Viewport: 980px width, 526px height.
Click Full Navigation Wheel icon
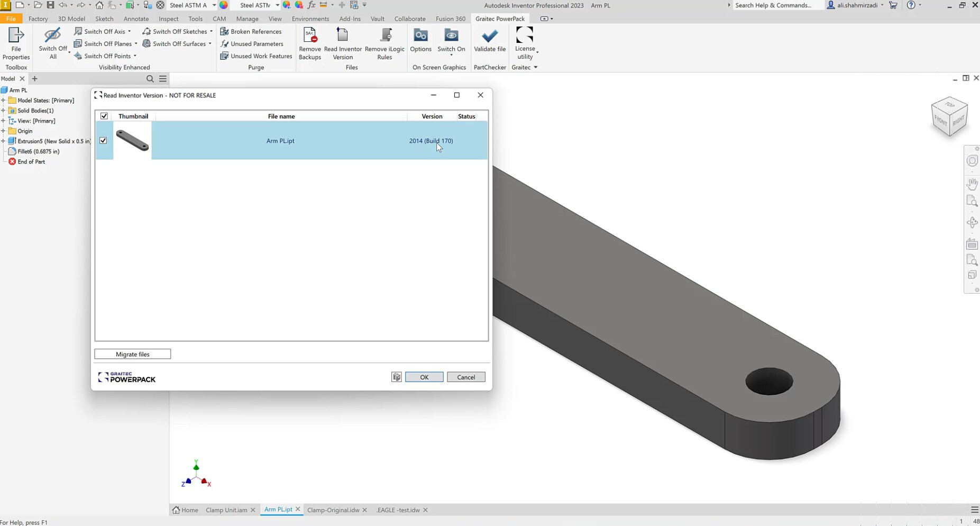[972, 161]
